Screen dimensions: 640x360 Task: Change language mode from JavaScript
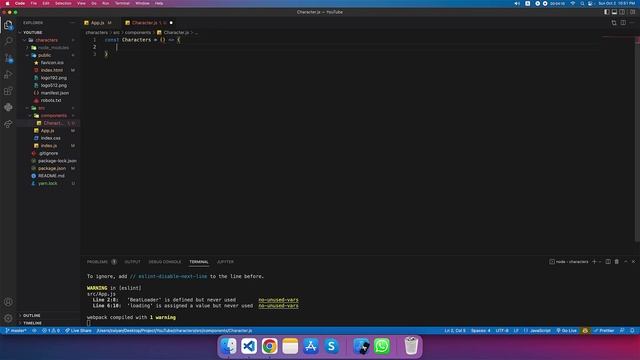540,331
